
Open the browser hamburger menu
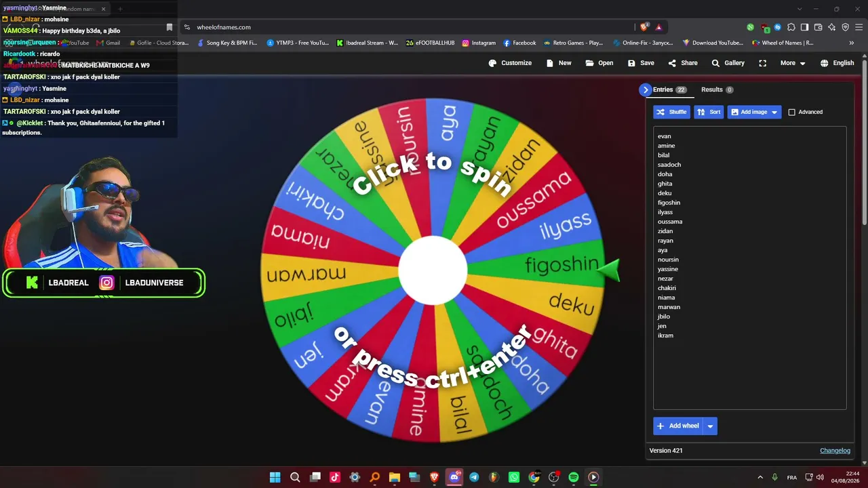pyautogui.click(x=859, y=27)
